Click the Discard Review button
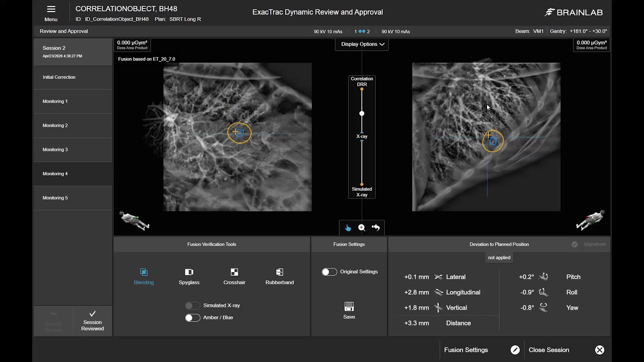Viewport: 644px width, 362px height. (x=53, y=322)
